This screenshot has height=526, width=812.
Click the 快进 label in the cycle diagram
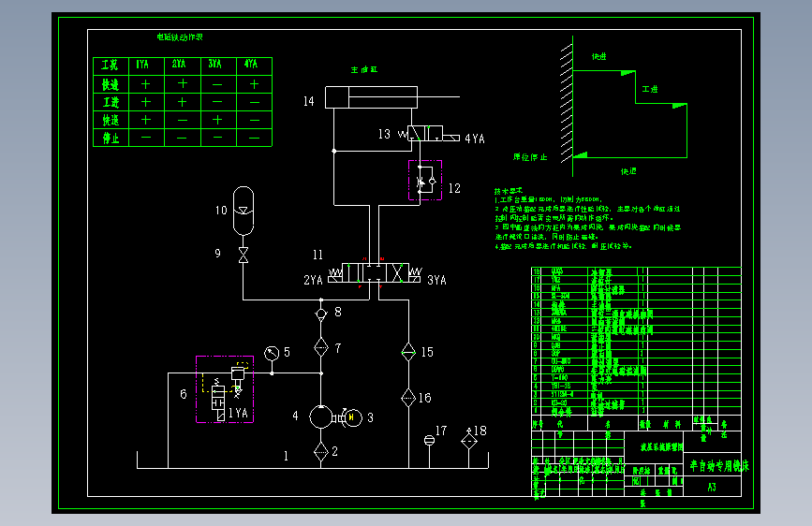(x=599, y=56)
